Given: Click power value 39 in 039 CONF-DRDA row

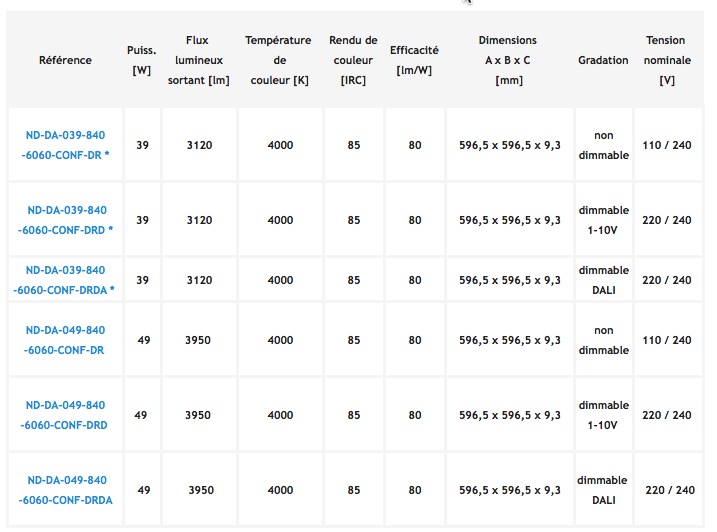Looking at the screenshot, I should (142, 280).
